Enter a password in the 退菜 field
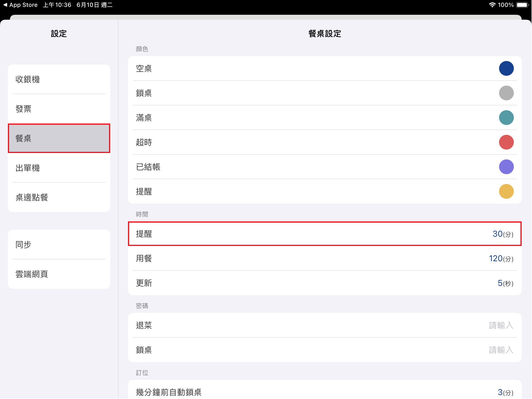Viewport: 532px width, 399px height. pyautogui.click(x=501, y=325)
